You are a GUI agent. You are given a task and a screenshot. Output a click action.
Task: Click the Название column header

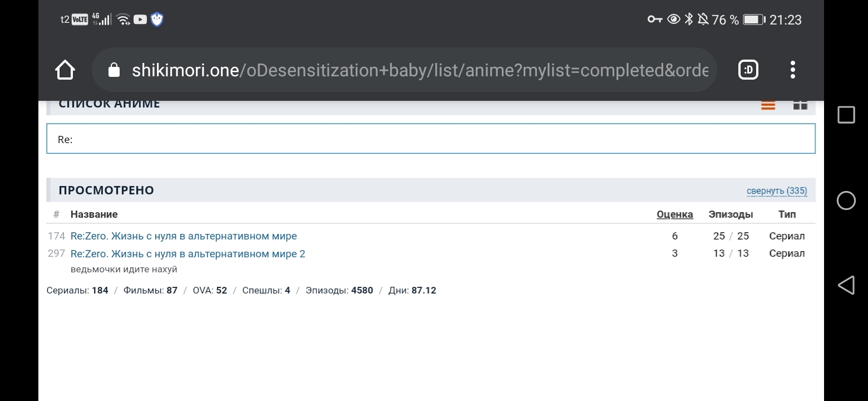pos(94,214)
